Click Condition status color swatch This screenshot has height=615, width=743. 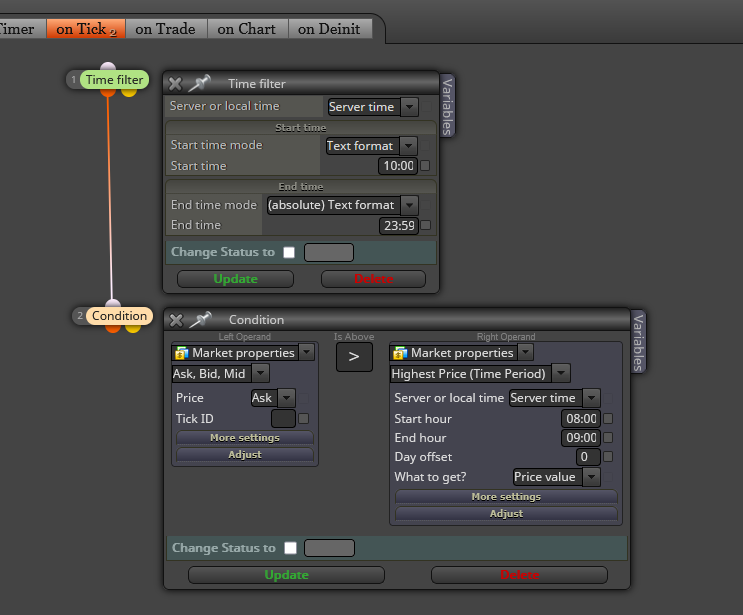pos(329,548)
